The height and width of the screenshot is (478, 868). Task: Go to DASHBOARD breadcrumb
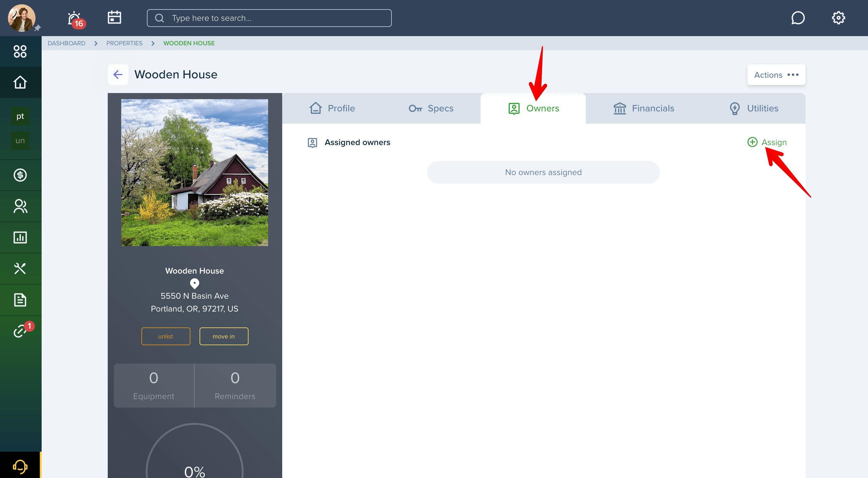click(x=66, y=43)
